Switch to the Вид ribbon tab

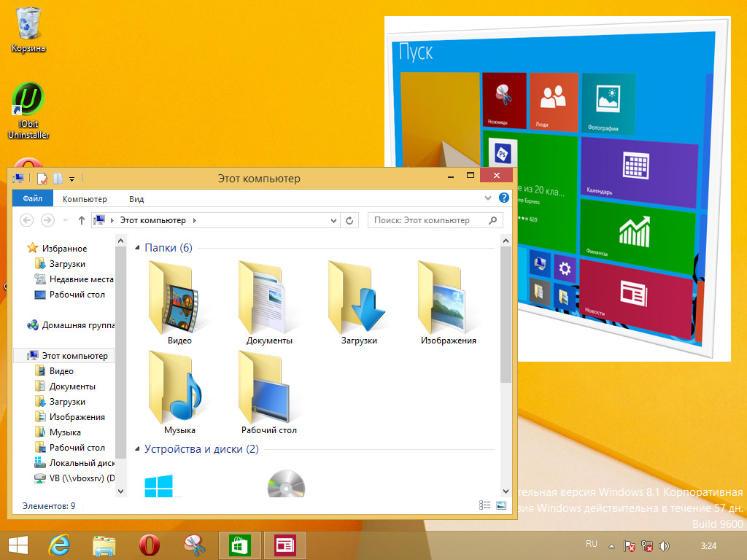[135, 198]
